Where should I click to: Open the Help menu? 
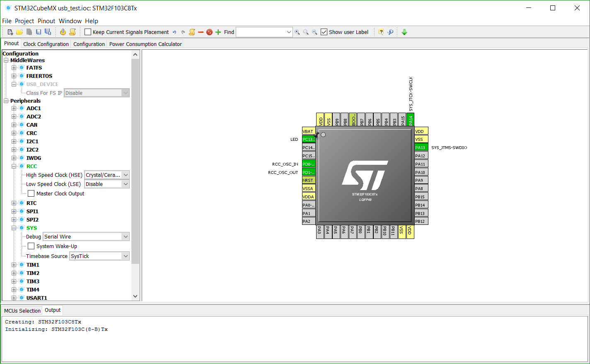click(92, 21)
